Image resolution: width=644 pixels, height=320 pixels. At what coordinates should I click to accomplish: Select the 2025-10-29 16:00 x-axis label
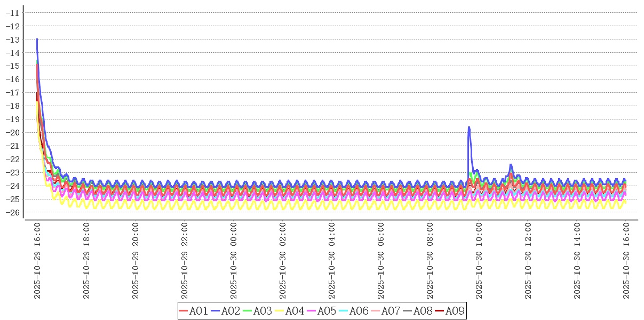point(37,261)
